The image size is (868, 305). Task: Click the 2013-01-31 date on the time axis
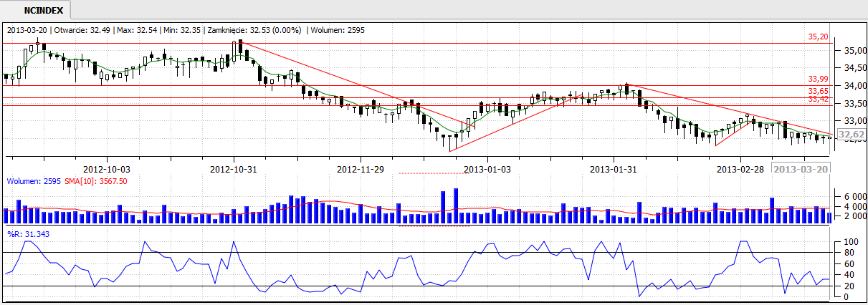[x=614, y=169]
